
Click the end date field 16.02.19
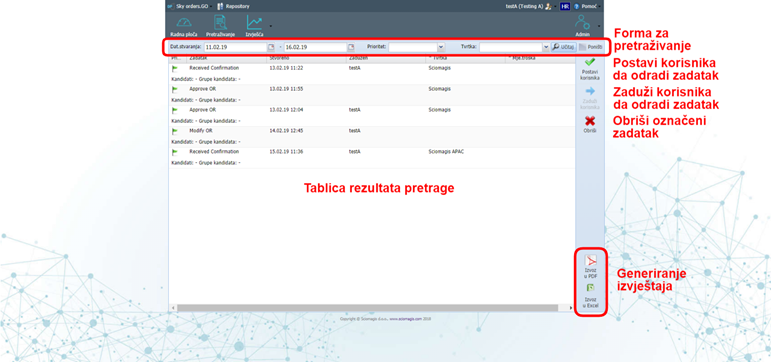click(x=316, y=47)
